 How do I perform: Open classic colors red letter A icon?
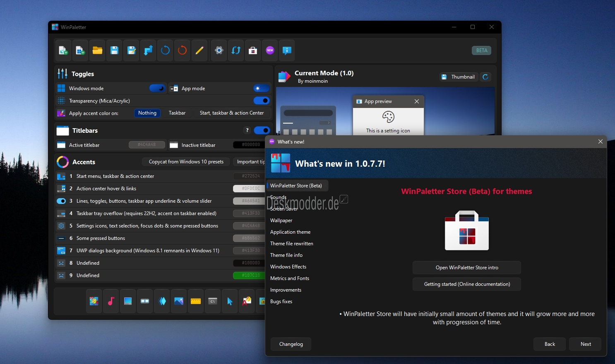coord(247,301)
